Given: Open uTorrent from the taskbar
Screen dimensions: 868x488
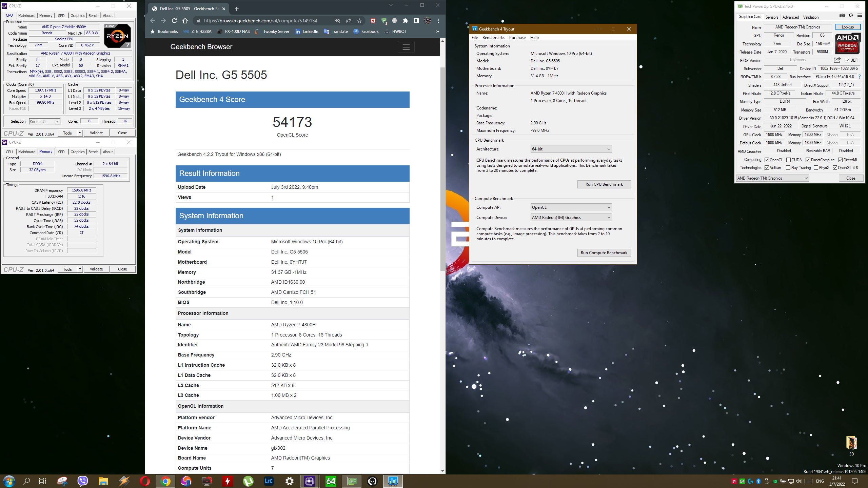Looking at the screenshot, I should [x=248, y=481].
